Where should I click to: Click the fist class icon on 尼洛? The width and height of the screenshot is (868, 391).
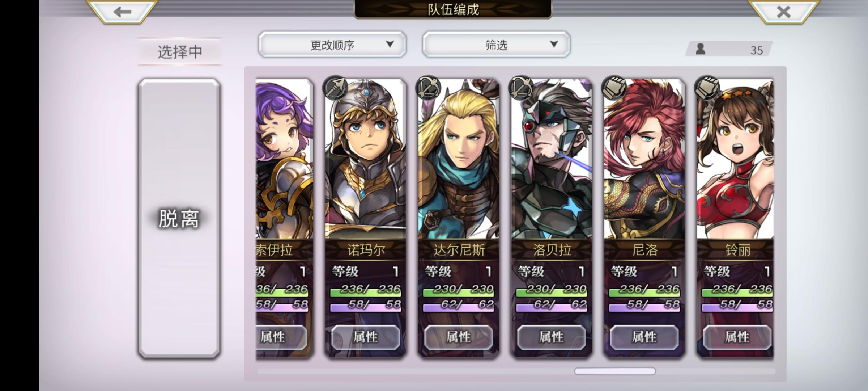tap(614, 88)
